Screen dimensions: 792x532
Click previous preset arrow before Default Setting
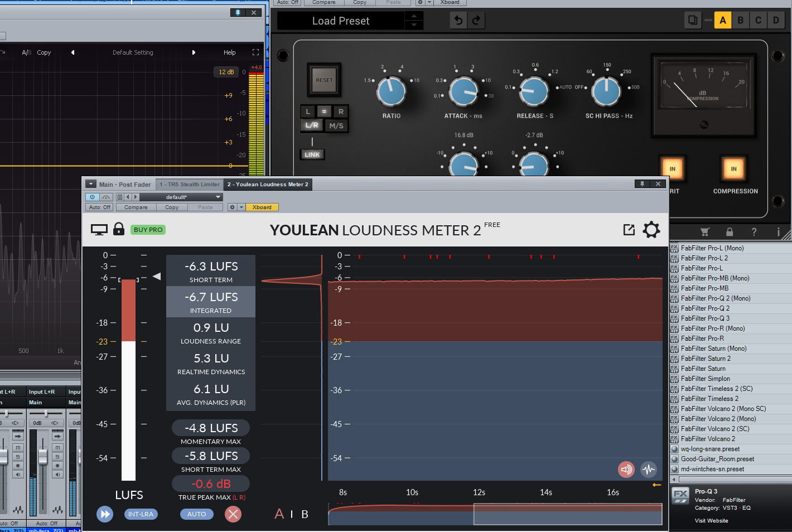(73, 52)
